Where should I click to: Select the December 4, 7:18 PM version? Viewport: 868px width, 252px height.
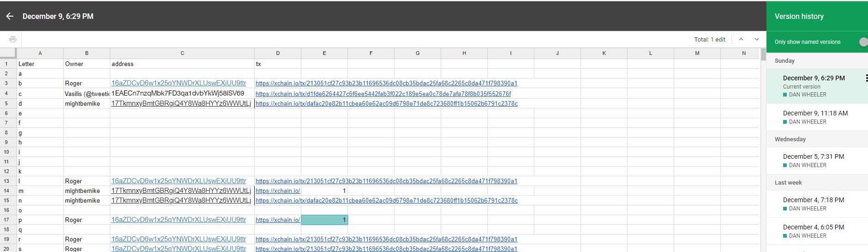[817, 204]
